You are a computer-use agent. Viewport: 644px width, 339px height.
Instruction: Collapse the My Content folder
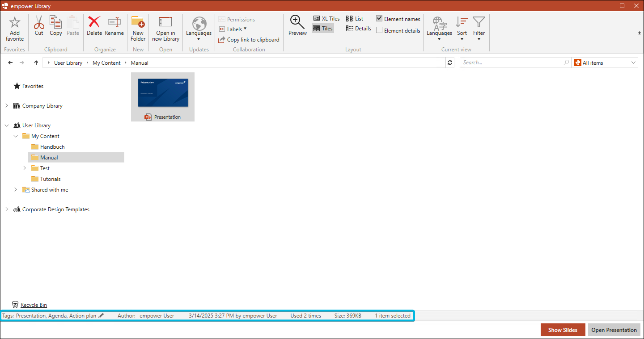(x=16, y=136)
